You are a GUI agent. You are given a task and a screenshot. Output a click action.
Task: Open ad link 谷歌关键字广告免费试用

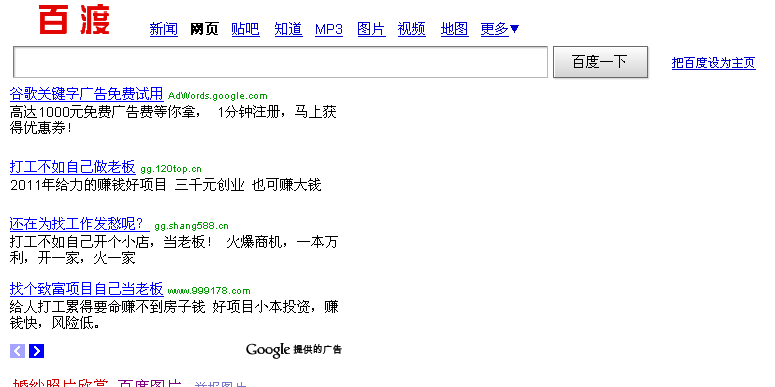point(86,93)
